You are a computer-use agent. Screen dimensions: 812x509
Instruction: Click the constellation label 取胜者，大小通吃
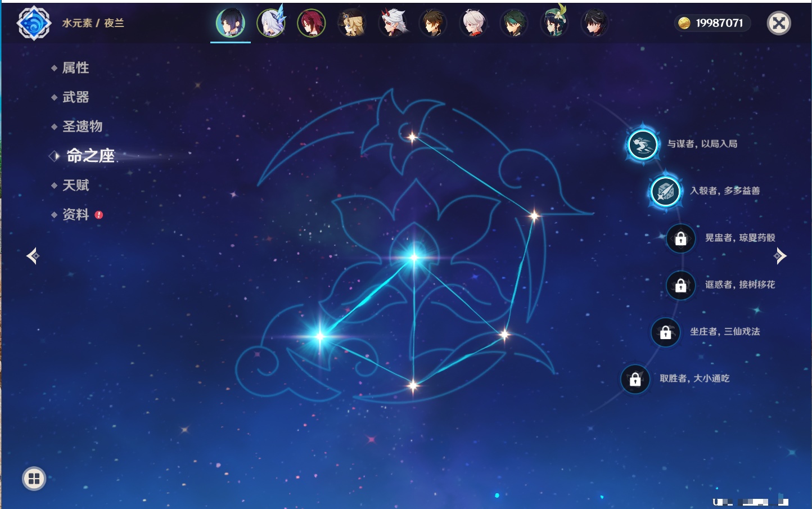694,379
